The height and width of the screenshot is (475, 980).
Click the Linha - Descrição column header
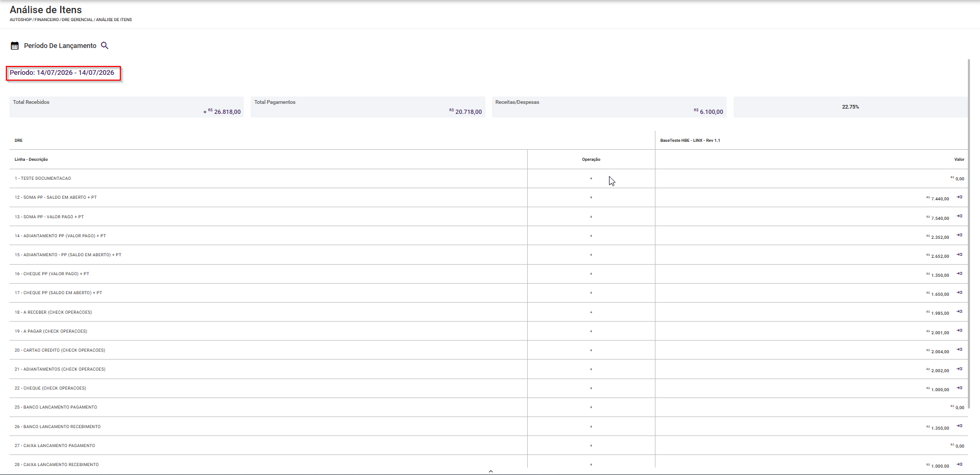(31, 159)
